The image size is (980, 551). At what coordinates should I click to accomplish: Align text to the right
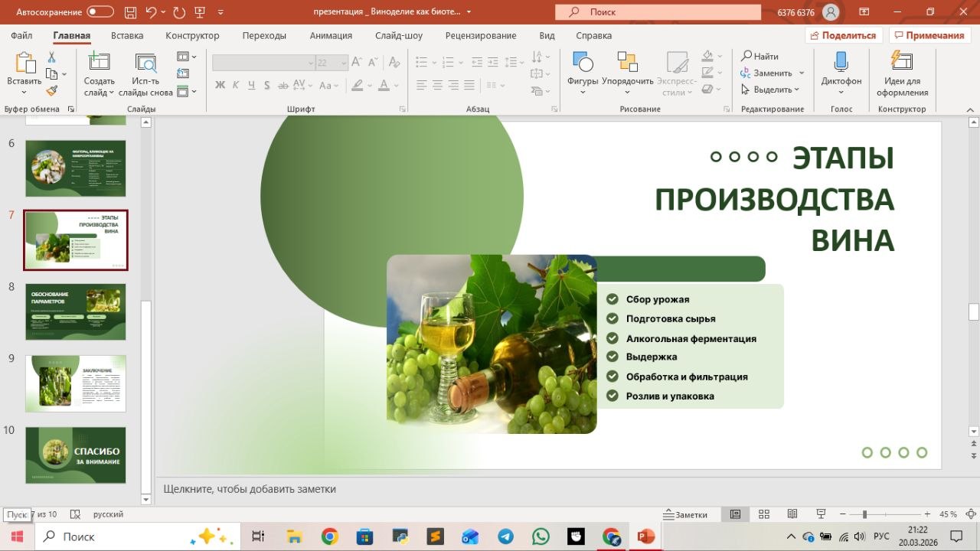(454, 85)
